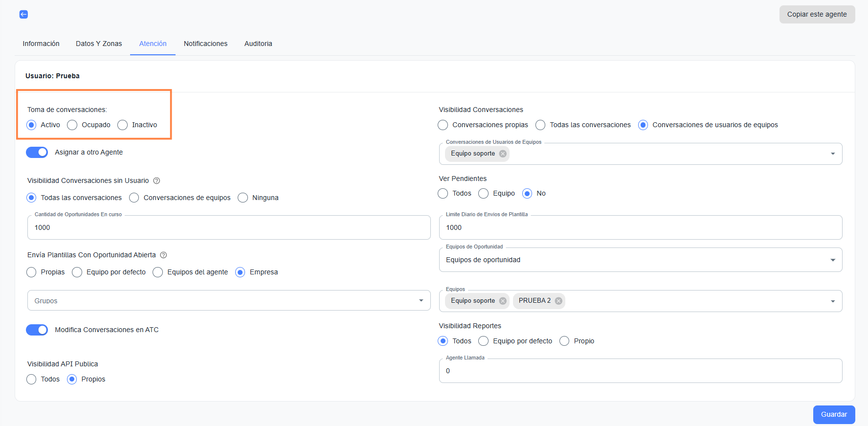This screenshot has width=868, height=426.
Task: Click the blue back arrow icon
Action: point(23,15)
